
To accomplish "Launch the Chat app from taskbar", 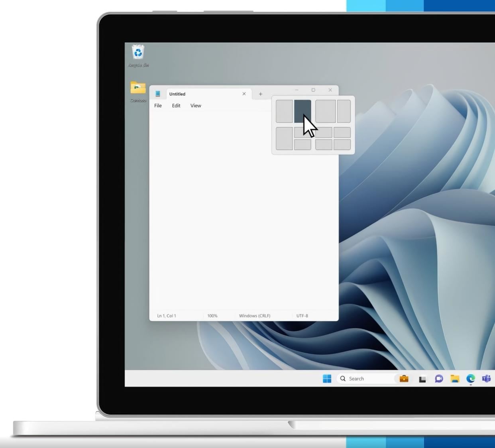I will pos(439,379).
